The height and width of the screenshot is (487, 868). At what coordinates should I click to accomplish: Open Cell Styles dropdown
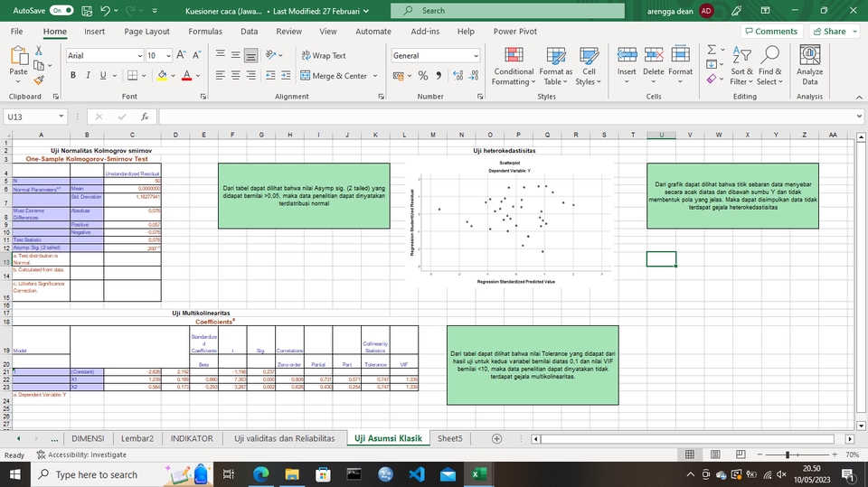tap(589, 67)
